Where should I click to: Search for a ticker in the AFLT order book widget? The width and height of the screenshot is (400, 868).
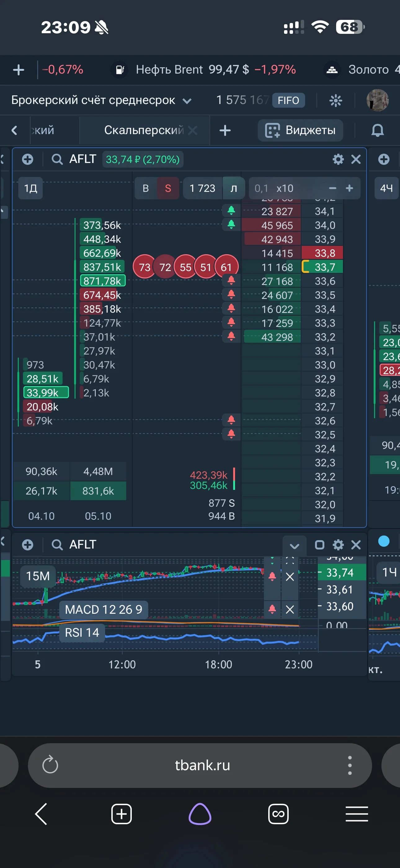tap(57, 159)
